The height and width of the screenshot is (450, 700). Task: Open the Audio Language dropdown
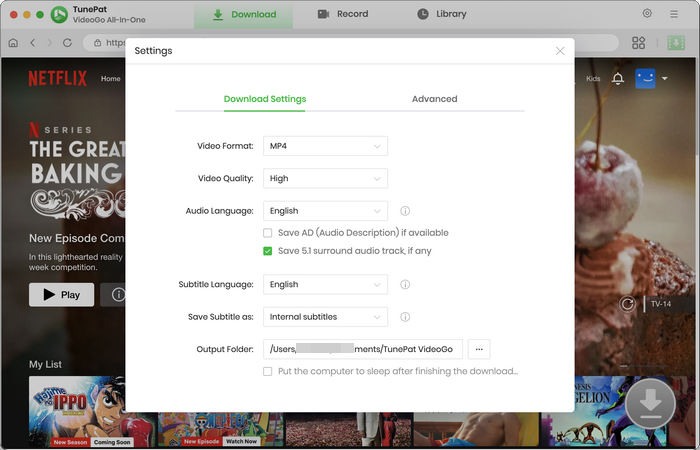pyautogui.click(x=325, y=211)
